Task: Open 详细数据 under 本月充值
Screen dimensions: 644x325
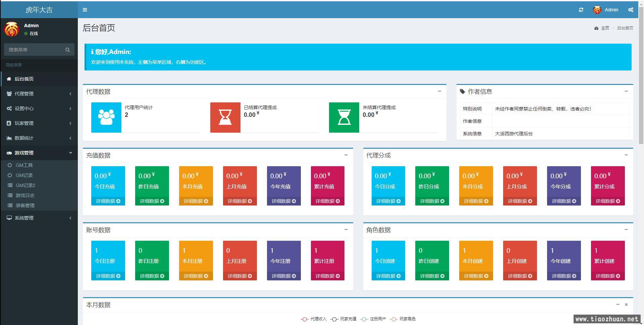Action: [x=196, y=201]
